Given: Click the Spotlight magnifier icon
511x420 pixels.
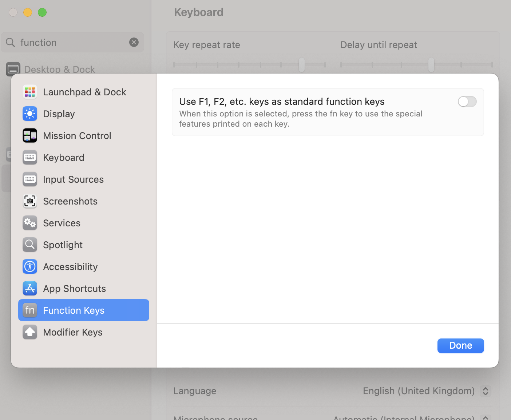Looking at the screenshot, I should pos(30,245).
